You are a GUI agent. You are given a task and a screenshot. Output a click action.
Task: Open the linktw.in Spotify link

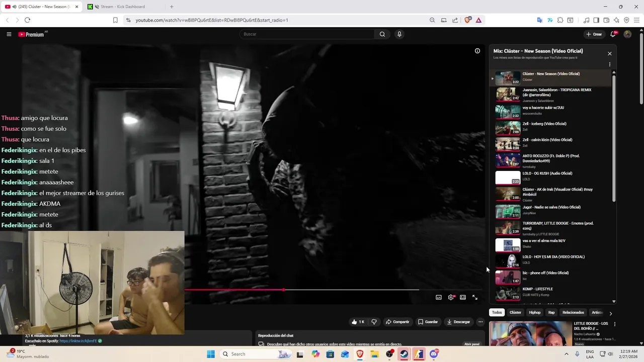78,341
